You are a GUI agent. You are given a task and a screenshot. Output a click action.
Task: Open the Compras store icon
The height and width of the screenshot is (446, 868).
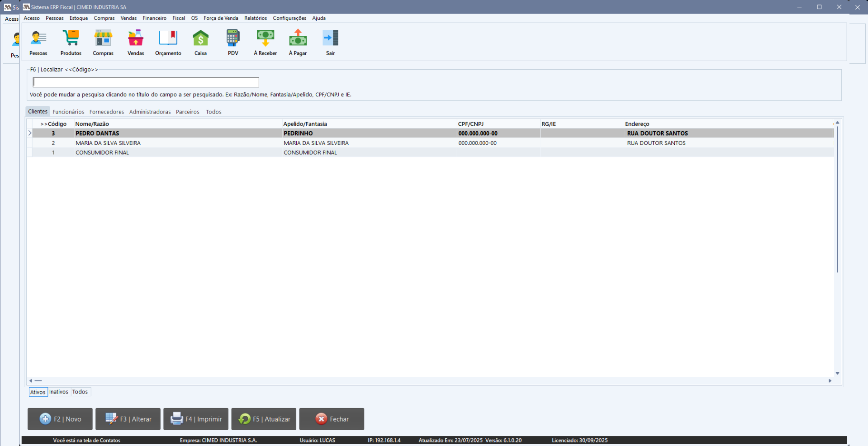click(x=103, y=39)
